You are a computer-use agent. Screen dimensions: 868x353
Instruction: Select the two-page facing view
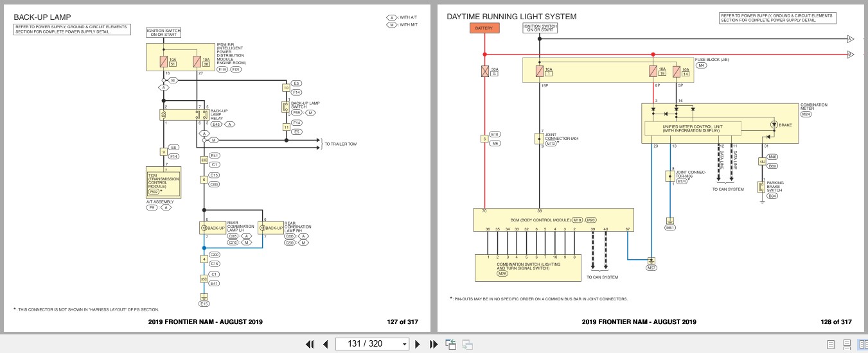863,345
